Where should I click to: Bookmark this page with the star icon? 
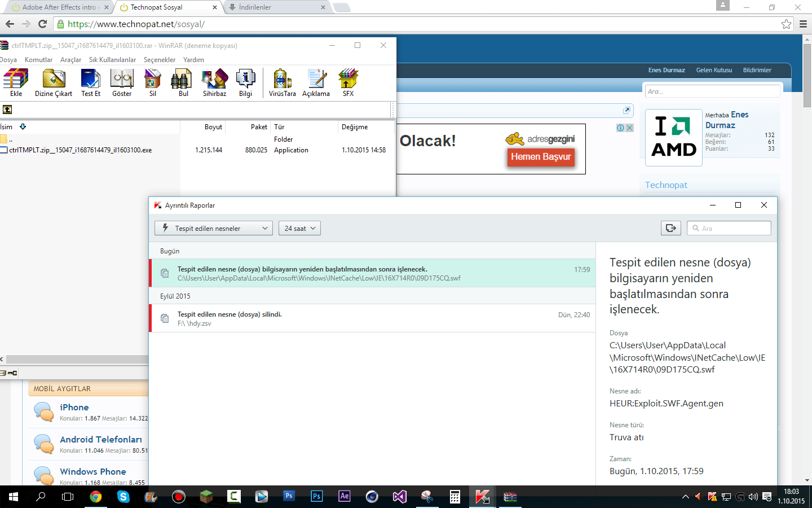pyautogui.click(x=787, y=24)
